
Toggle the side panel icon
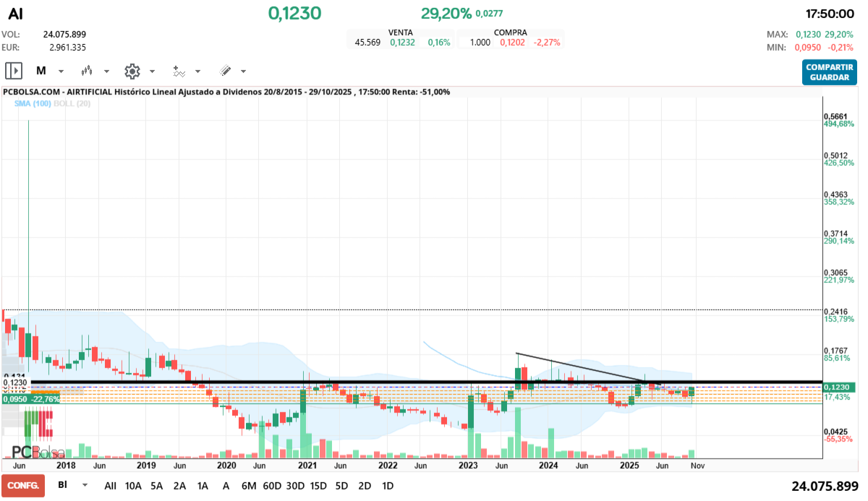point(14,71)
